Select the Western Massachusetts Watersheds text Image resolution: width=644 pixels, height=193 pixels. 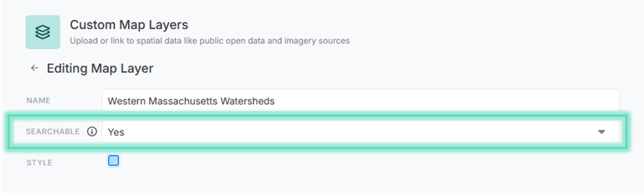191,101
